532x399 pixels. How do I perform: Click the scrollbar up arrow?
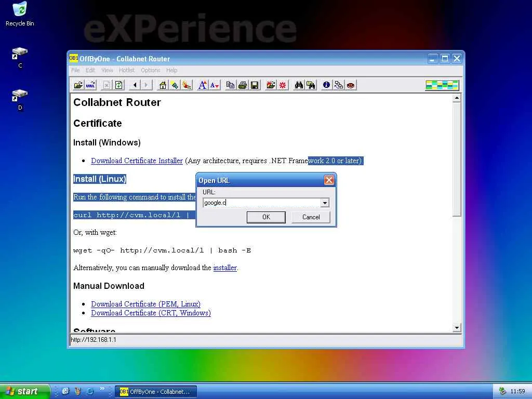coord(457,98)
